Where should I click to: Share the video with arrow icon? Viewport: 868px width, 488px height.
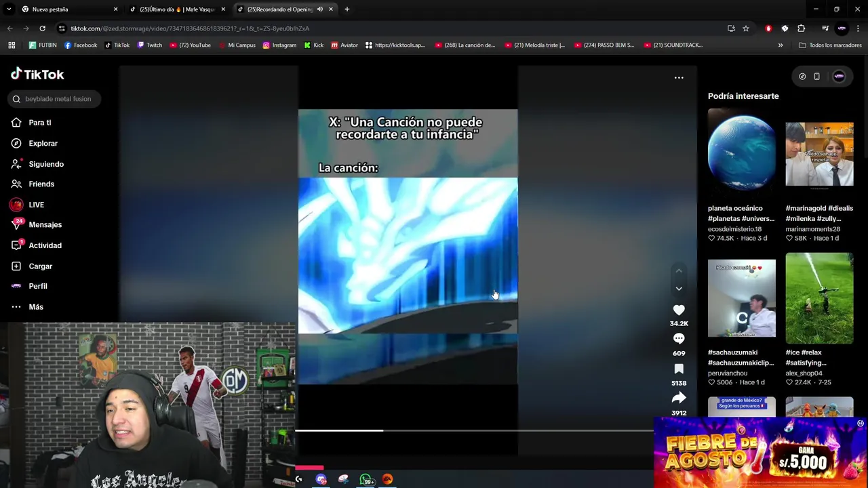click(679, 399)
